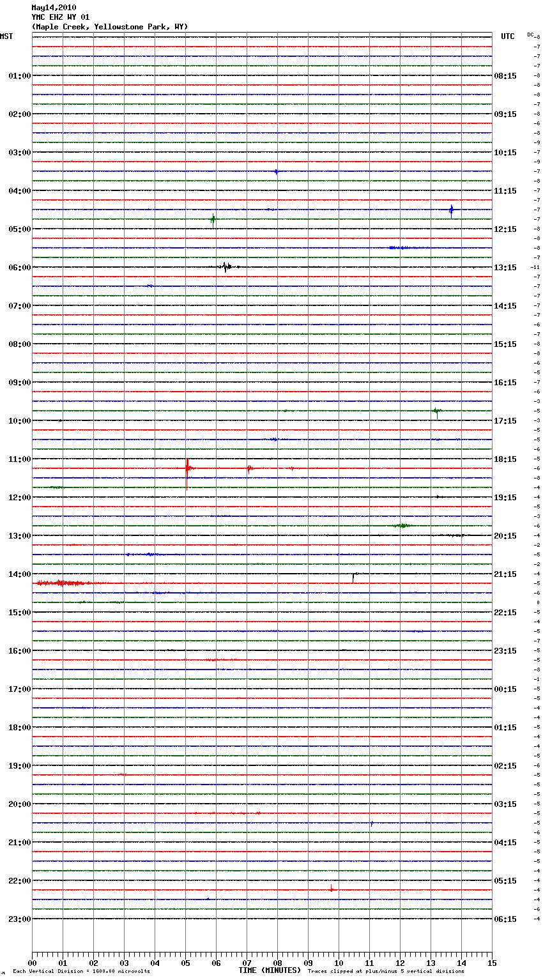Viewport: 543px width, 980px height.
Task: Click the date header May14,2010
Action: click(x=54, y=8)
